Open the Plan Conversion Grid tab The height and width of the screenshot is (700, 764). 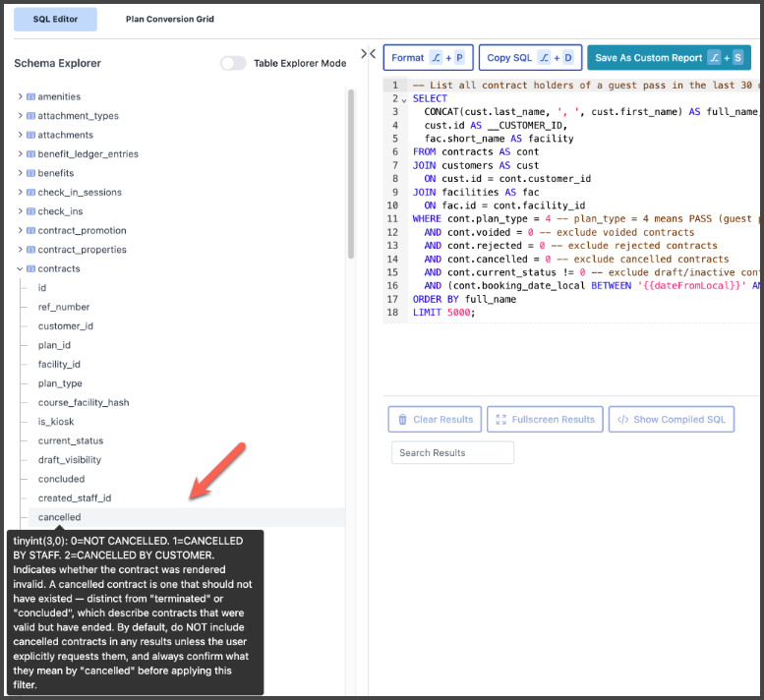coord(169,20)
